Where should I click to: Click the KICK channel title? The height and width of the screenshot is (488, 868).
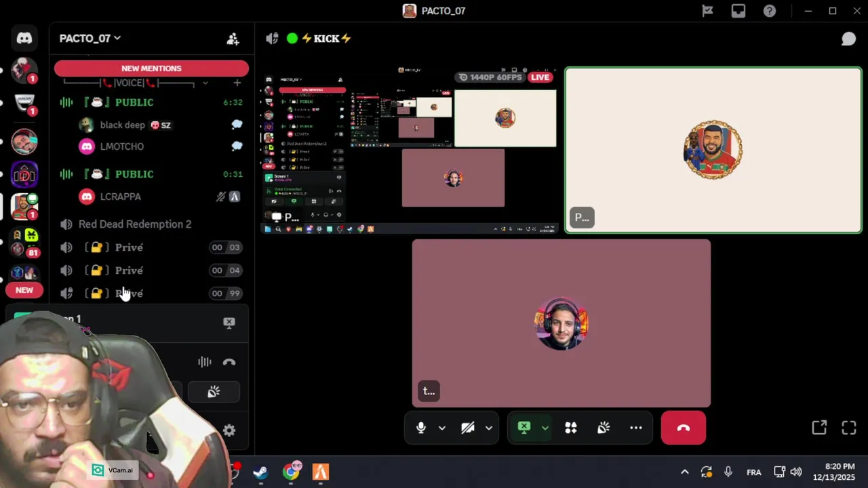(x=326, y=39)
